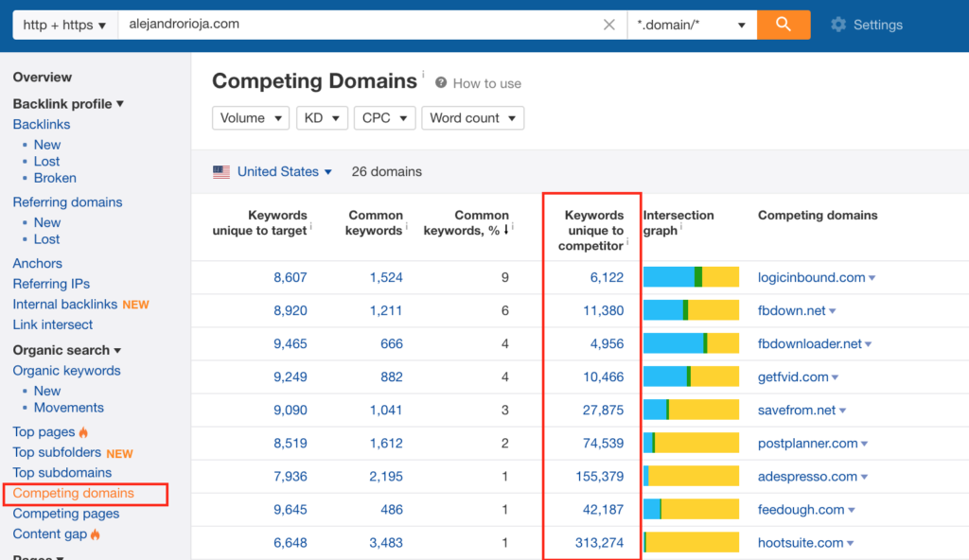Click 74,539 unique competitor keywords value

603,444
